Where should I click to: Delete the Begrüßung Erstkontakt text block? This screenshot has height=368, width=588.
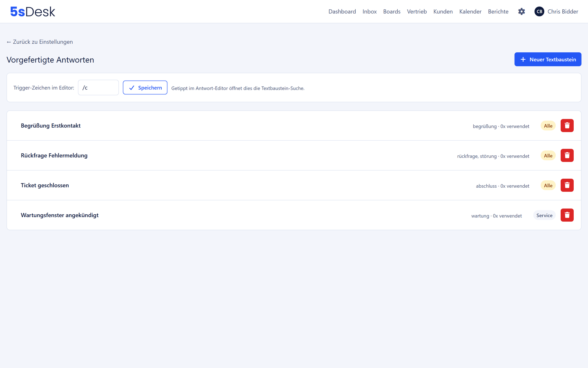pos(567,126)
